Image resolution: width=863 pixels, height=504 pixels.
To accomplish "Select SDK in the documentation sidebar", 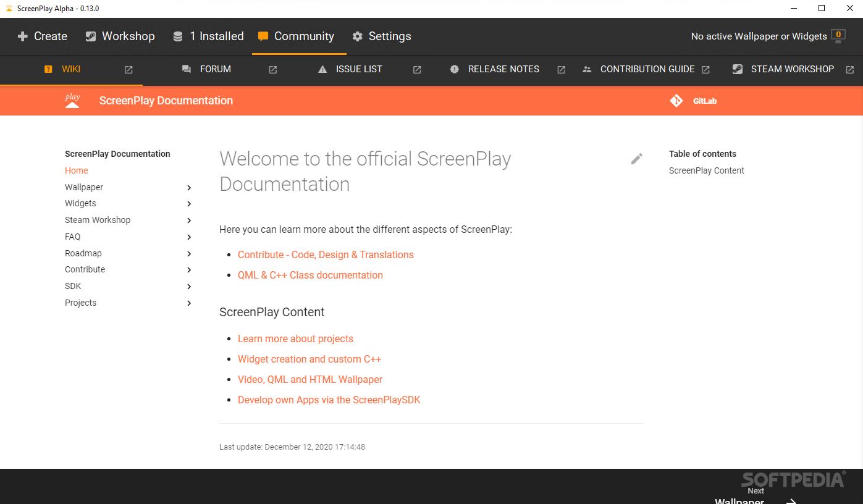I will pyautogui.click(x=73, y=286).
